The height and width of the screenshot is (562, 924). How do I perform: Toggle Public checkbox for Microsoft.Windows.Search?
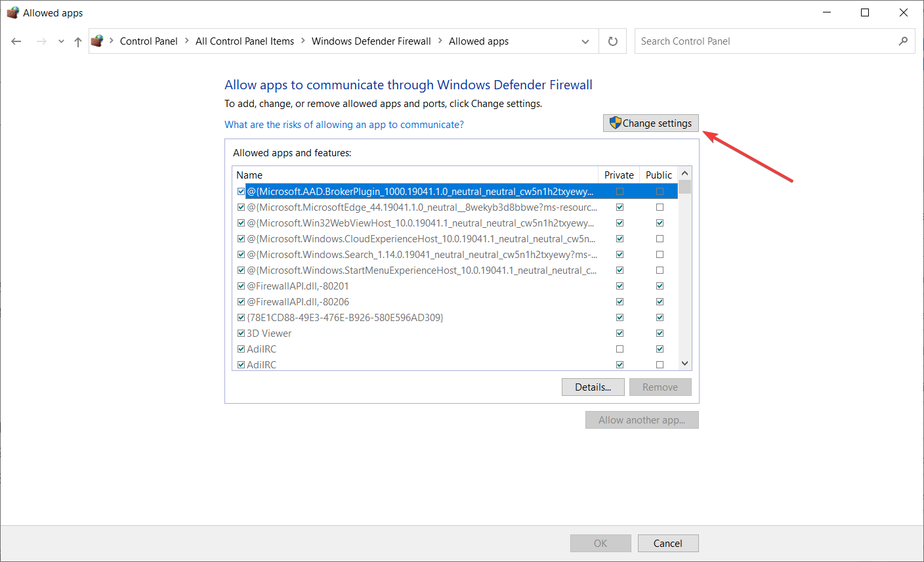tap(660, 255)
